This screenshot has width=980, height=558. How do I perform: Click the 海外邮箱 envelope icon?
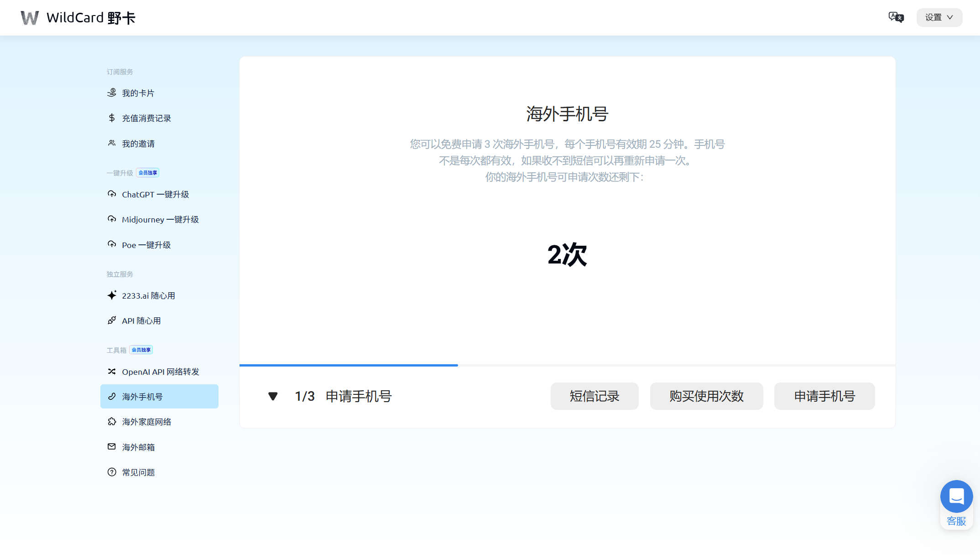pos(112,447)
